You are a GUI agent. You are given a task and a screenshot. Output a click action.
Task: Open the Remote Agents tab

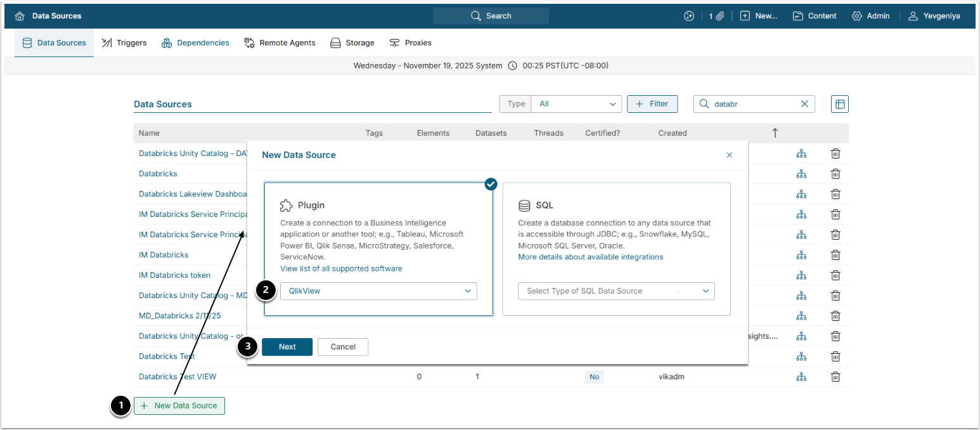[280, 43]
